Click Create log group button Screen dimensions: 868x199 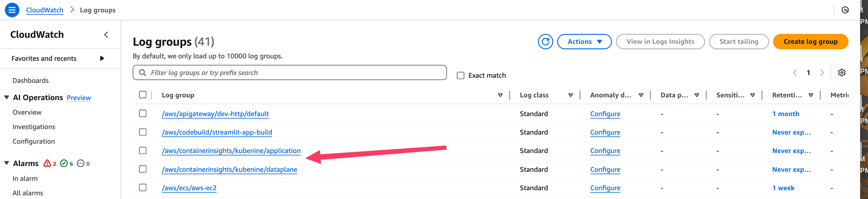coord(810,42)
